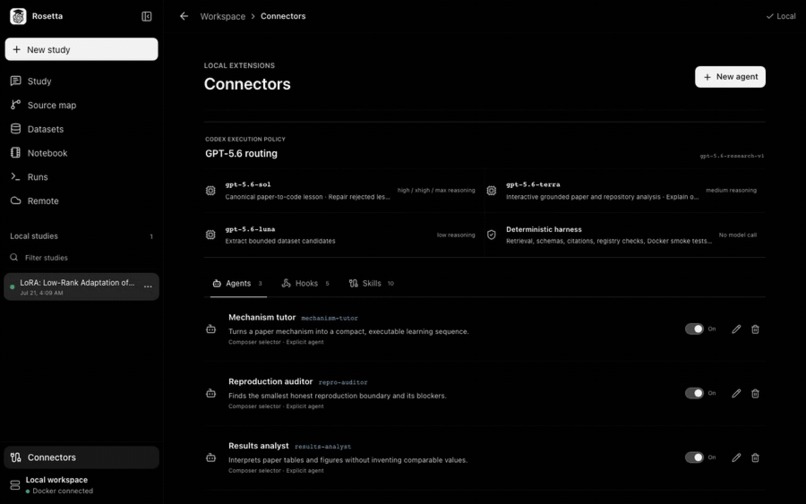Toggle off the Mechanism tutor agent
The image size is (806, 504).
(x=694, y=329)
